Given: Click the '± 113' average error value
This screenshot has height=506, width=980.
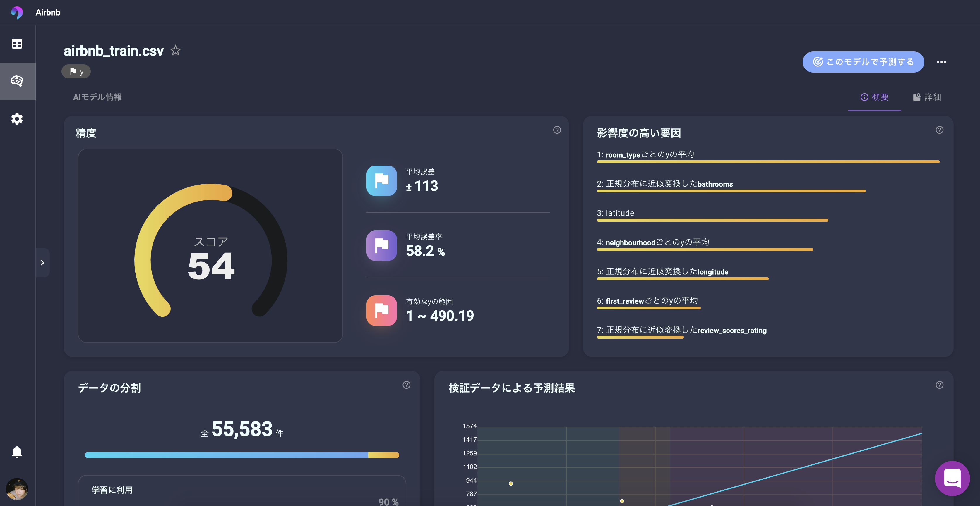Looking at the screenshot, I should coord(422,186).
